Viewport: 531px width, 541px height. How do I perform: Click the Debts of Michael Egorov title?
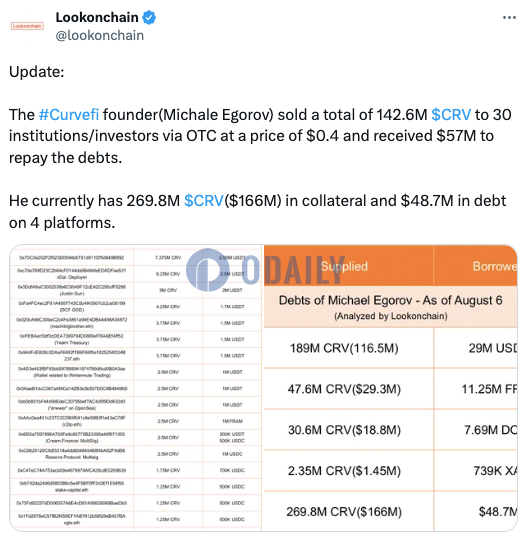coord(390,301)
